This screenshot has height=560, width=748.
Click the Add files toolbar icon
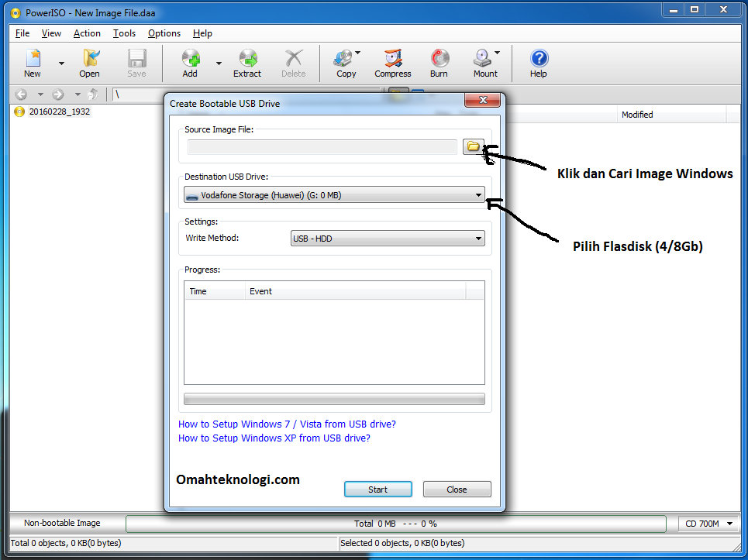190,63
